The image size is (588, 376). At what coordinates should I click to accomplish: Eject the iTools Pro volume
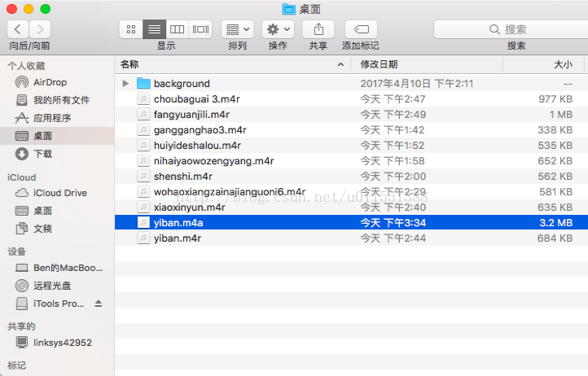99,304
